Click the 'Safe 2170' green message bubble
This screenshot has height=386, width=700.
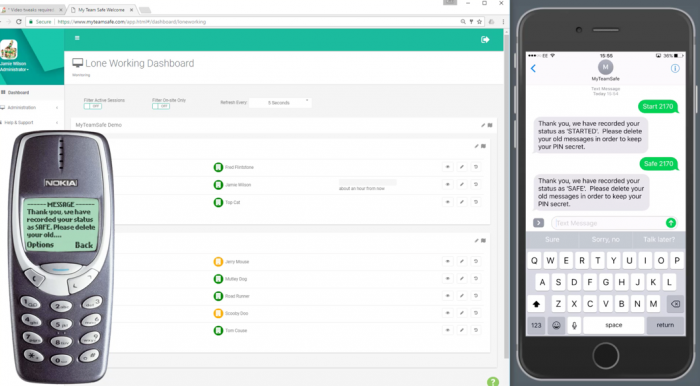tap(658, 164)
